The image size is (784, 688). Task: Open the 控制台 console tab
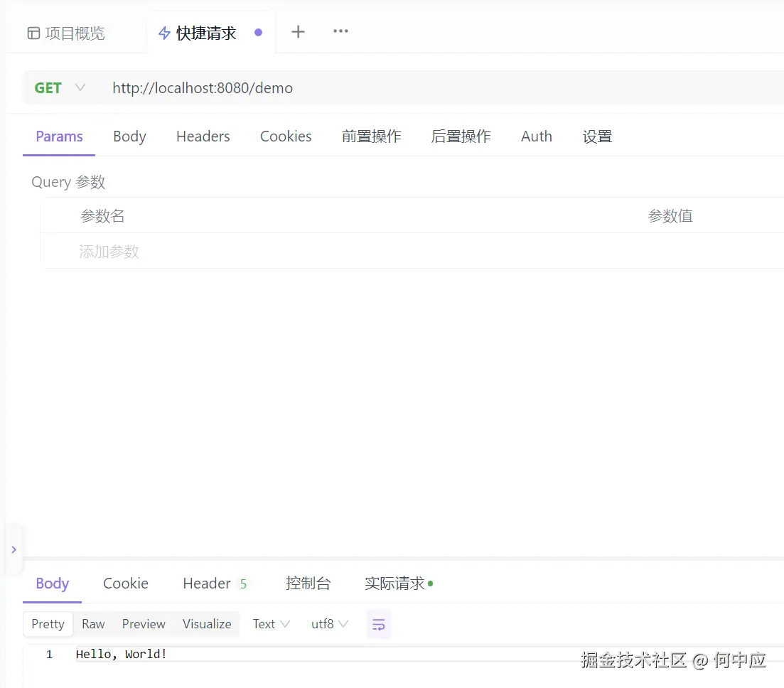[x=308, y=583]
